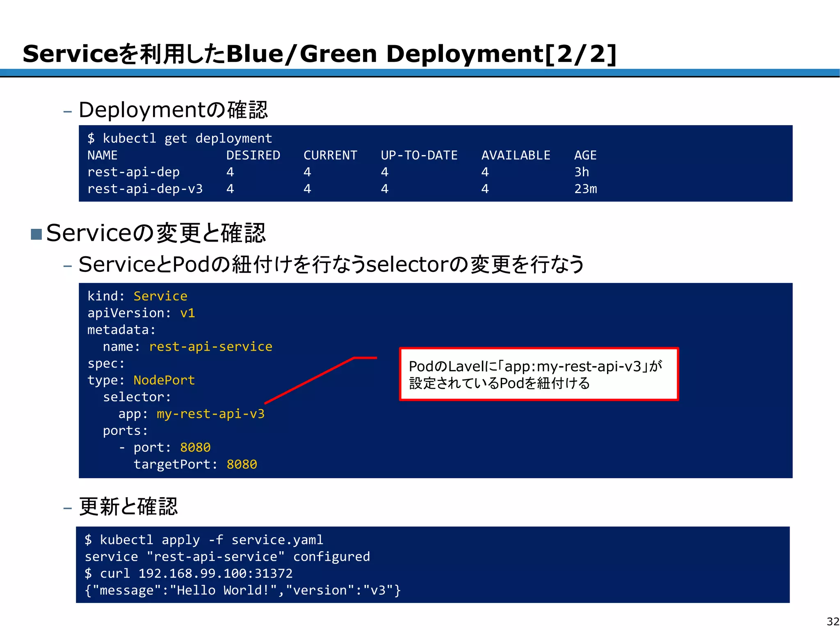Click the heading 'Serviceの変更と確認'
Screen dimensions: 840x630
pyautogui.click(x=156, y=233)
